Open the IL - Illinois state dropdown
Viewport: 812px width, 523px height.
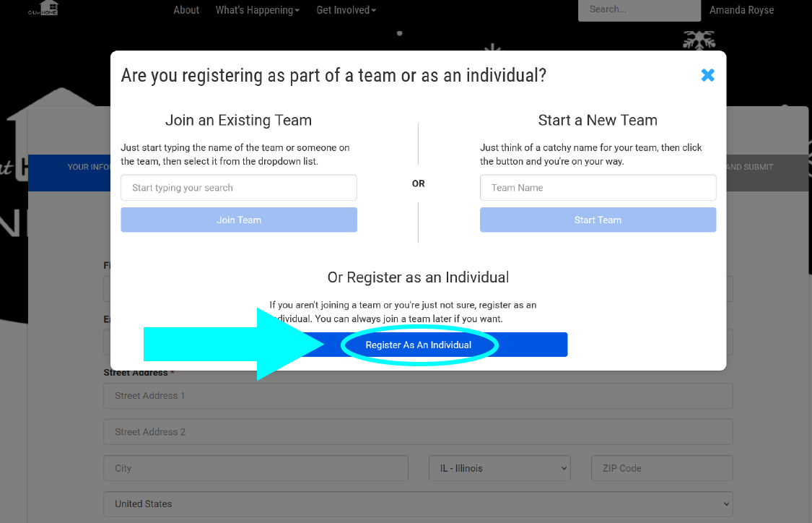tap(499, 468)
